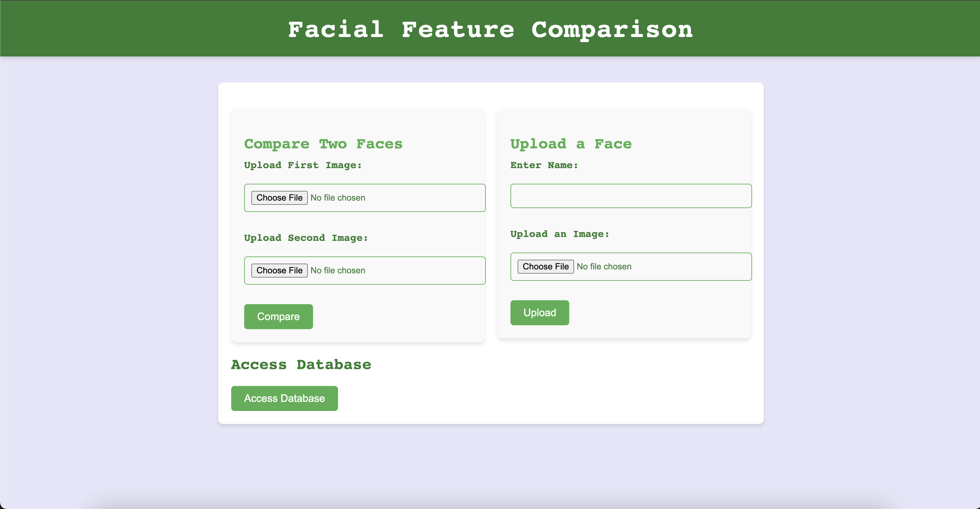Click the Upload Second Image label
980x509 pixels.
pos(306,238)
